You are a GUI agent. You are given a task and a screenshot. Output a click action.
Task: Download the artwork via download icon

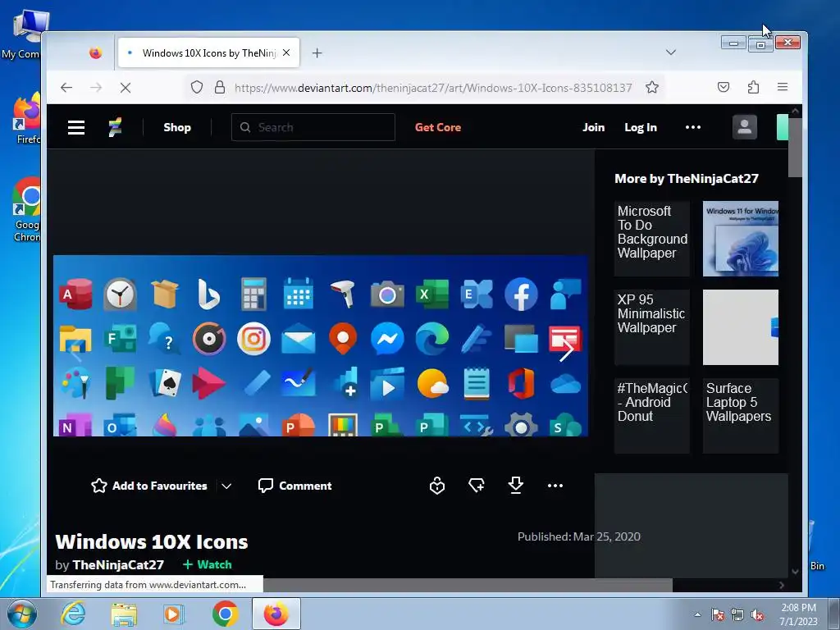click(x=516, y=486)
